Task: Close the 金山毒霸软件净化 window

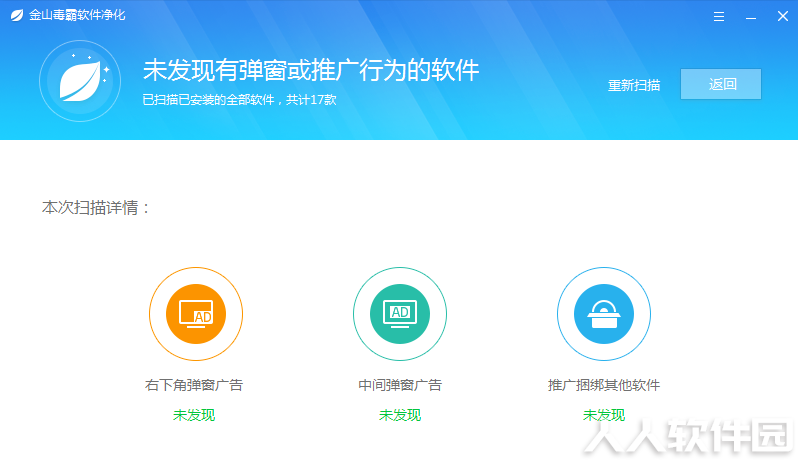Action: 783,16
